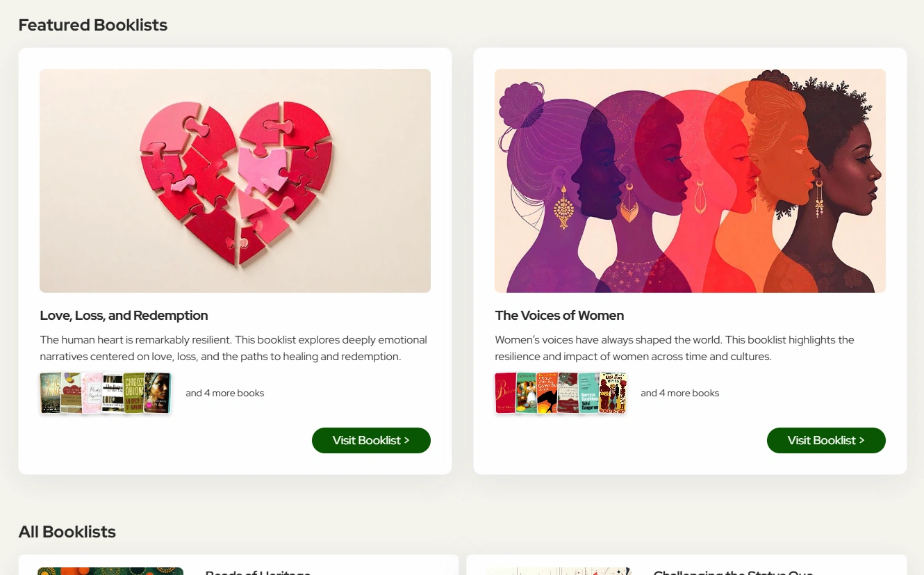Click "and 4 more books" under Love, Loss
This screenshot has width=924, height=575.
click(x=224, y=393)
